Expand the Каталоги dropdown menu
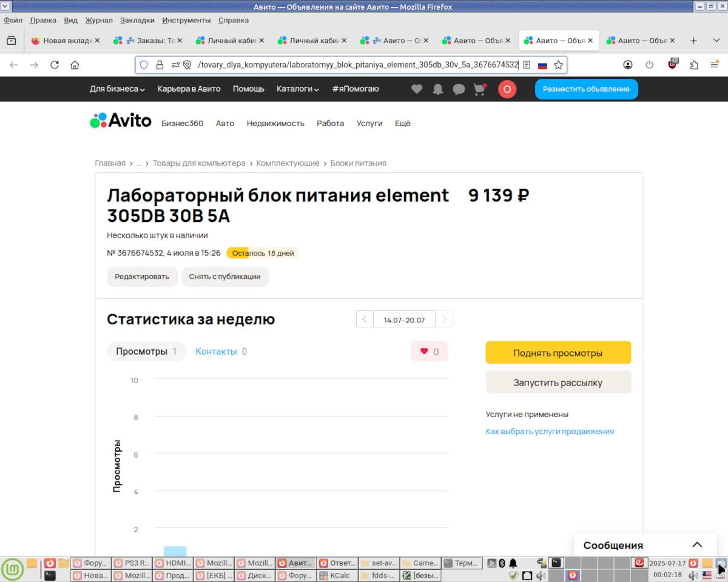Viewport: 728px width, 582px height. click(x=297, y=89)
